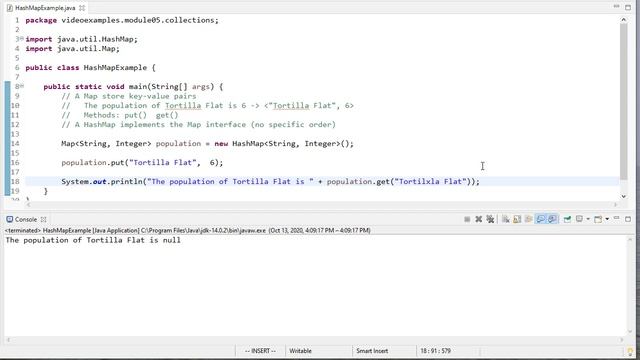Minimize the Console view

pos(617,219)
